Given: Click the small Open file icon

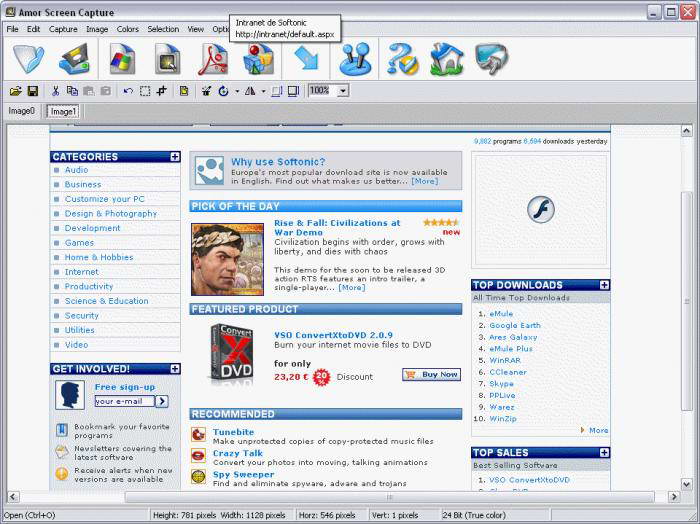Looking at the screenshot, I should click(16, 91).
